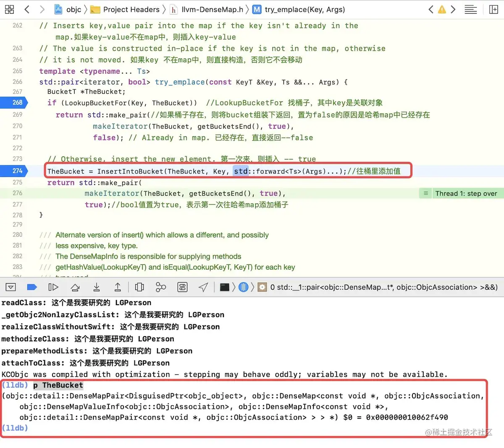Click 'makeIterator' on line 270
This screenshot has width=504, height=448.
pyautogui.click(x=120, y=126)
